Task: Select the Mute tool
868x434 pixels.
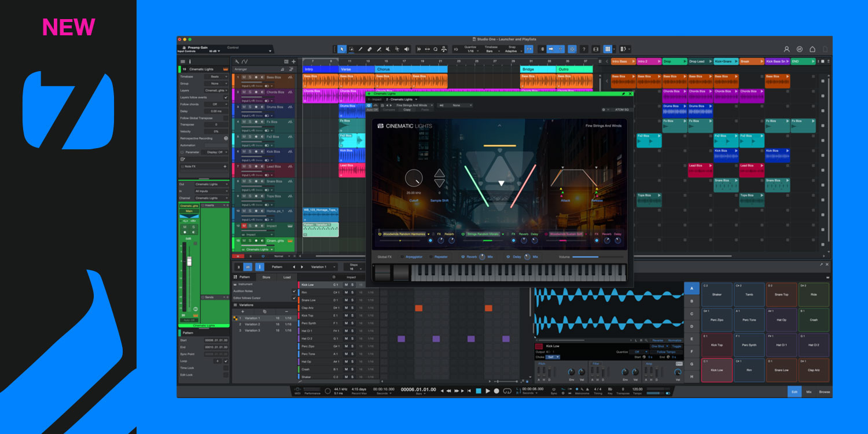Action: 388,49
